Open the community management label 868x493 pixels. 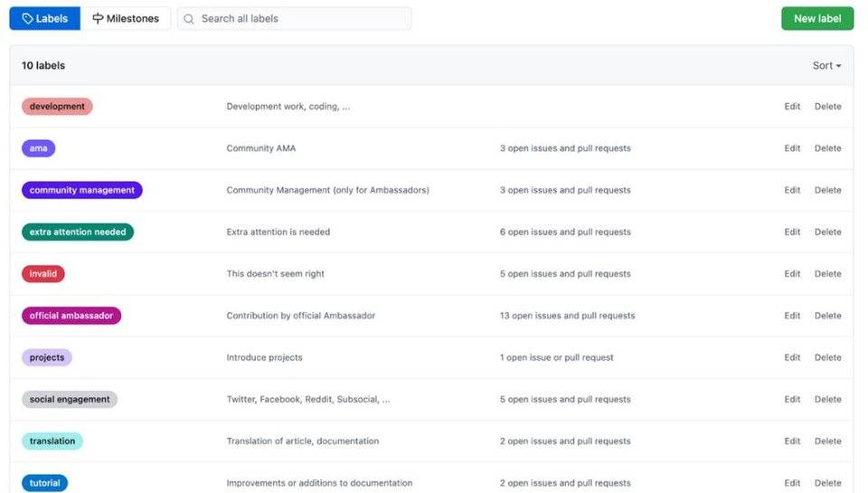tap(82, 191)
